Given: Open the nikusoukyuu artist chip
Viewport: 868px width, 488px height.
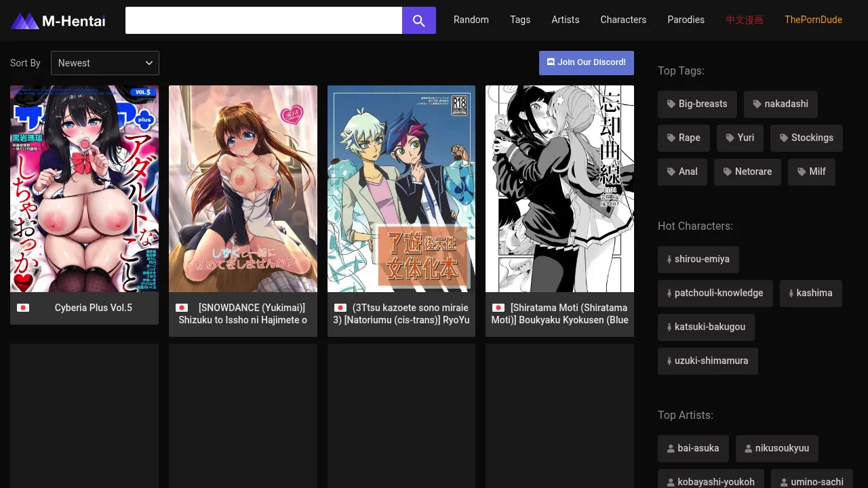Looking at the screenshot, I should click(x=776, y=448).
